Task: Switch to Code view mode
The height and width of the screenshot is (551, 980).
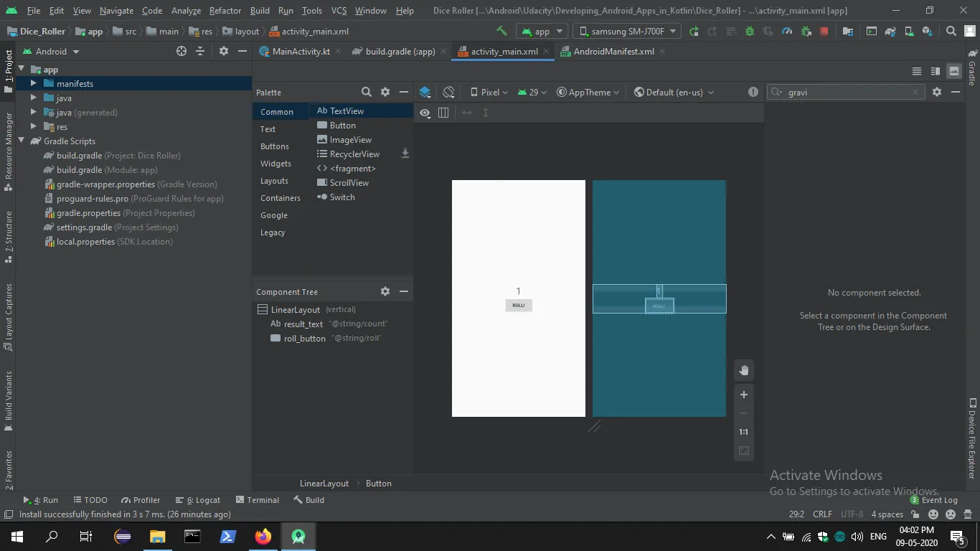Action: tap(916, 71)
